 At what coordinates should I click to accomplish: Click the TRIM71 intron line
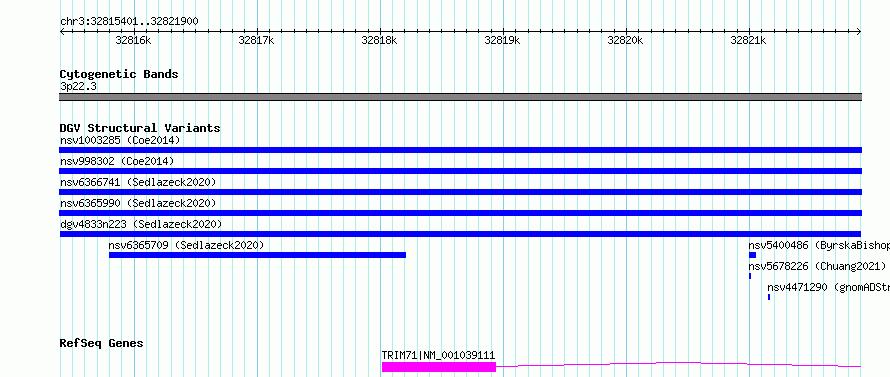coord(679,364)
